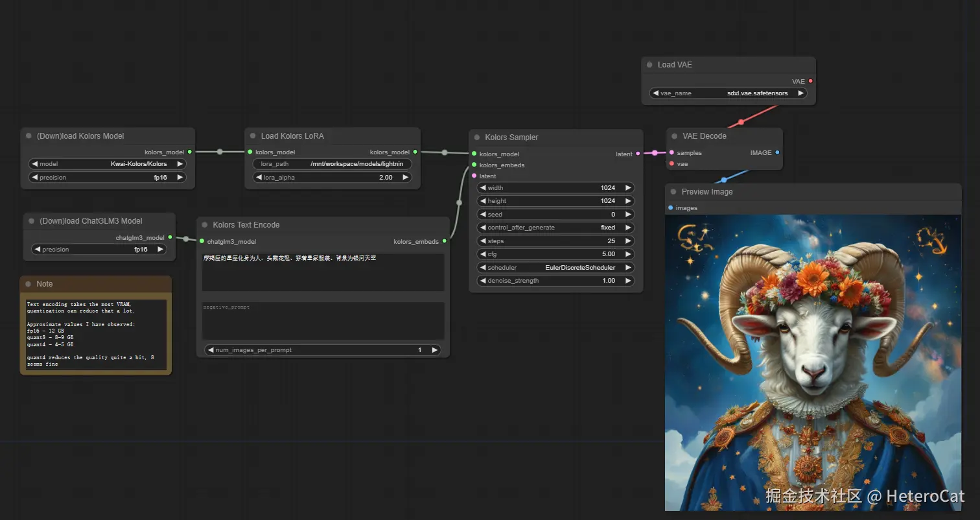Click the height 1024 value field
This screenshot has height=520, width=980.
[555, 201]
